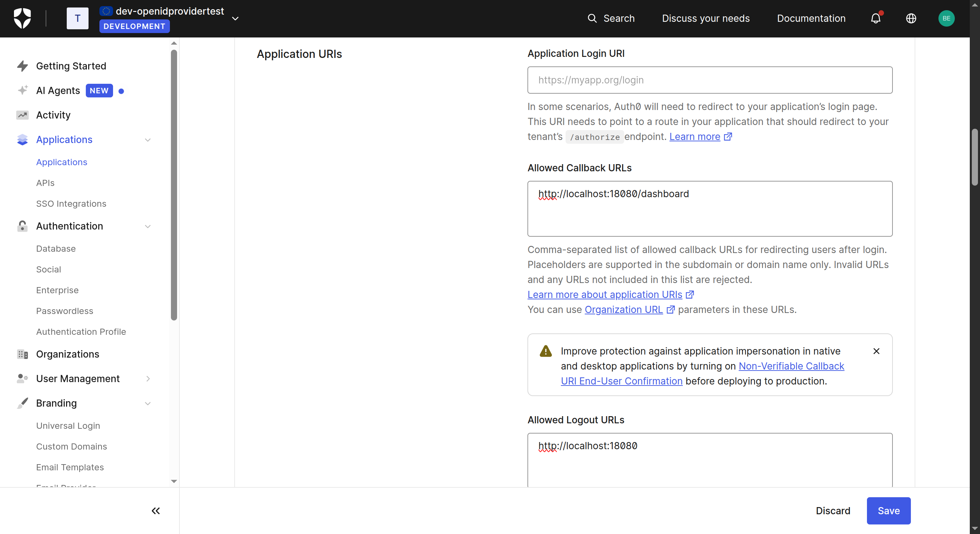Click the Organization URL link
980x534 pixels.
(623, 310)
